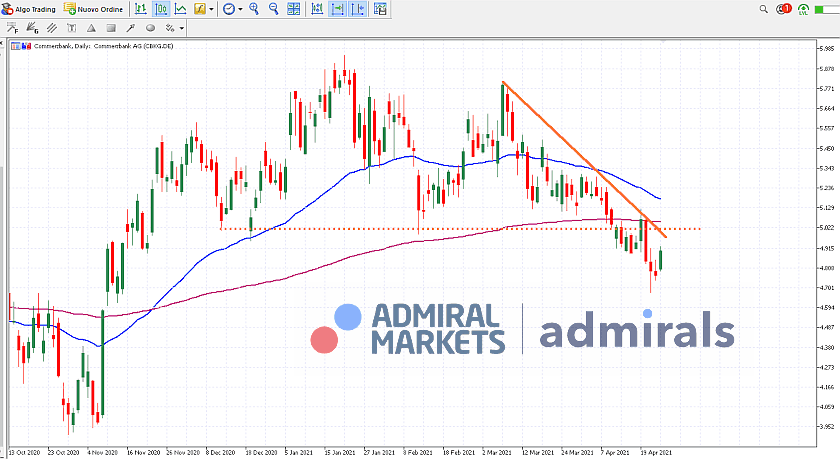
Task: Switch to candlestick chart display
Action: coord(161,9)
